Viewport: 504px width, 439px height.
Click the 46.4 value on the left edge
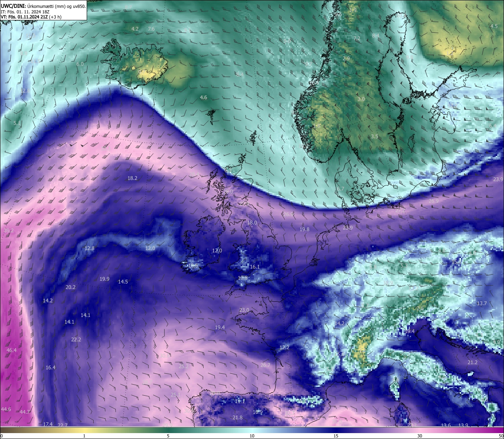pyautogui.click(x=11, y=350)
